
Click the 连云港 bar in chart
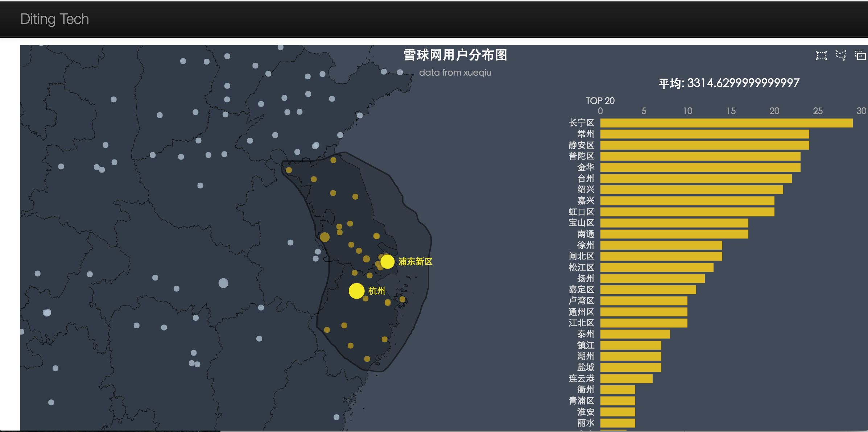(x=626, y=378)
